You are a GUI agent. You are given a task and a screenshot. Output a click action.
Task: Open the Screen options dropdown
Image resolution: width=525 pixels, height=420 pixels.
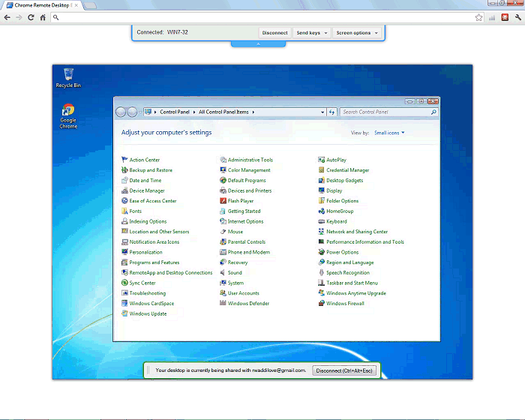(x=357, y=33)
